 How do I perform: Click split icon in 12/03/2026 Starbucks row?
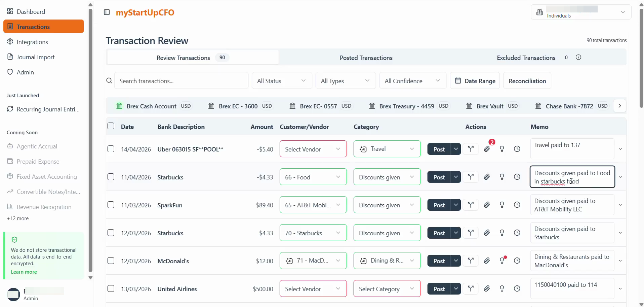(x=471, y=233)
